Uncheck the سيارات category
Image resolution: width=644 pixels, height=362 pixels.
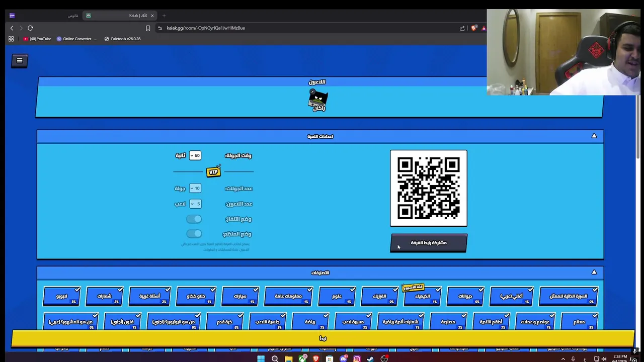[240, 296]
